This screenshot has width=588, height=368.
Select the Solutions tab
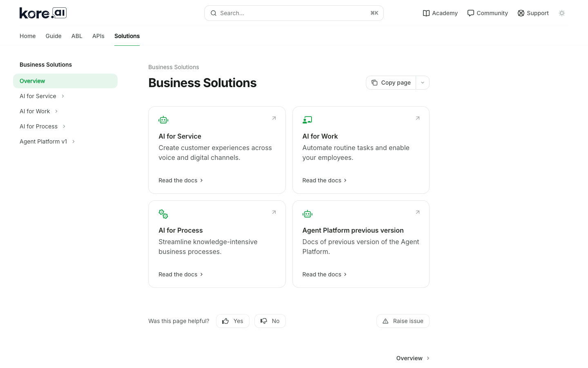pyautogui.click(x=127, y=36)
